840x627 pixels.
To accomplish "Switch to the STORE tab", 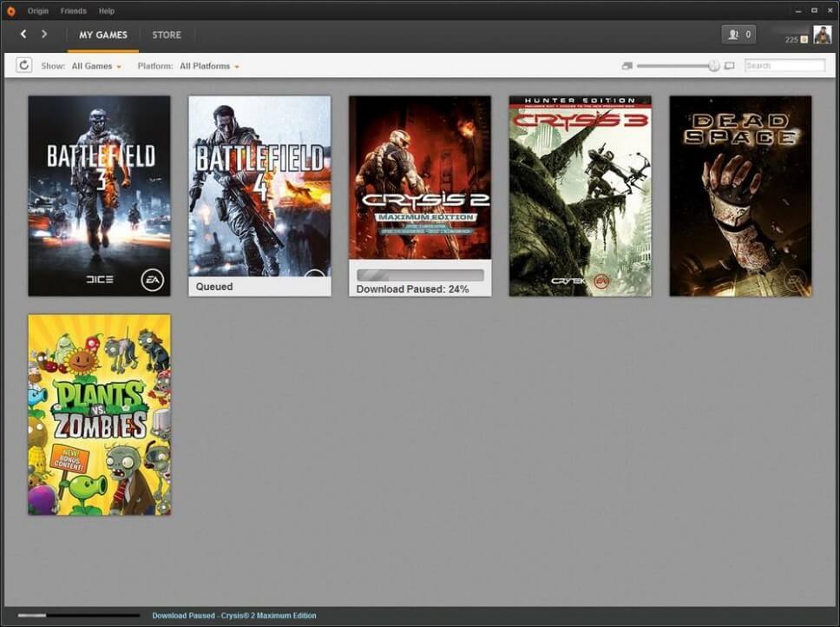I will coord(167,36).
